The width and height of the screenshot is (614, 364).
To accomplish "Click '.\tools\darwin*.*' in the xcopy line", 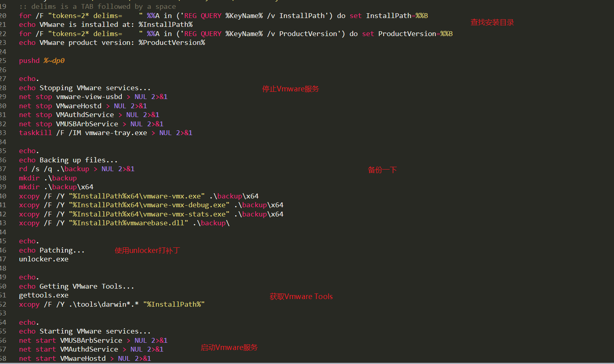I will (x=104, y=304).
